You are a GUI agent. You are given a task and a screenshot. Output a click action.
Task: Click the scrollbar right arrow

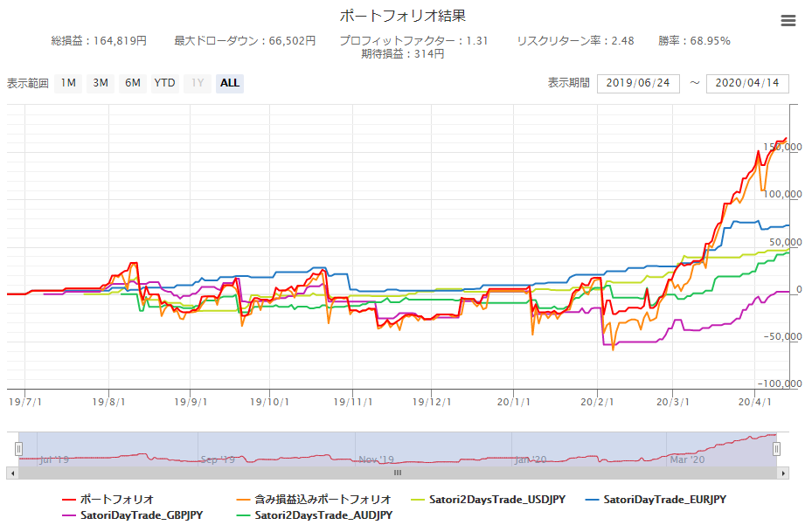click(783, 473)
